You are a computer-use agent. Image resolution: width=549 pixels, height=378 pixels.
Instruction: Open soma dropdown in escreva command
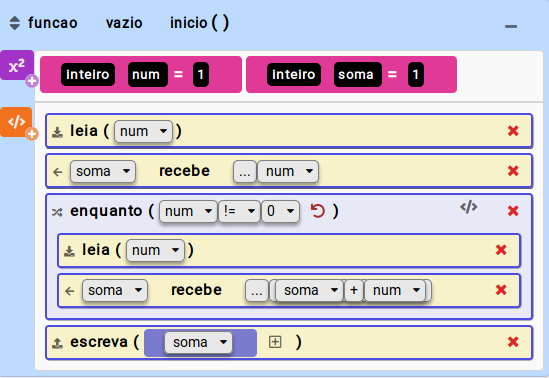198,342
